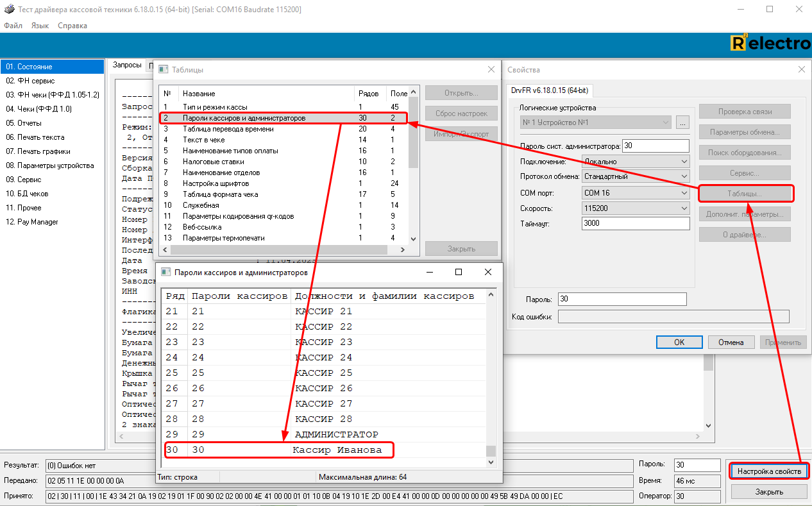Select '02. ФН сервис' in sidebar
The image size is (812, 506).
pos(30,81)
